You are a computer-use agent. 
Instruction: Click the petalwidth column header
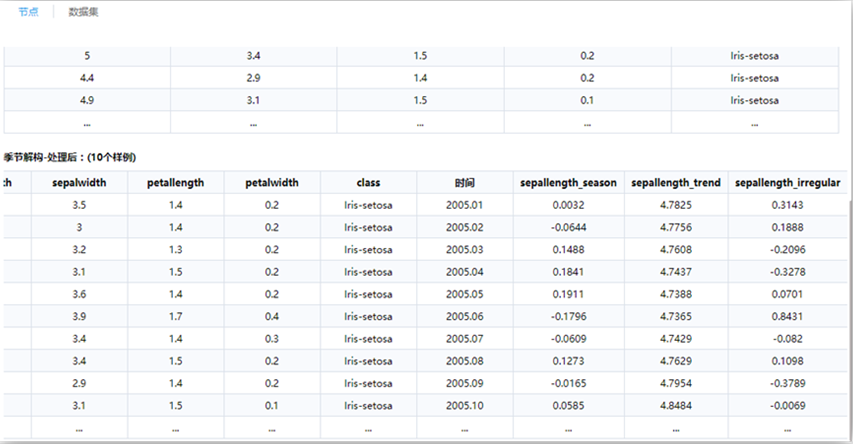pyautogui.click(x=272, y=183)
